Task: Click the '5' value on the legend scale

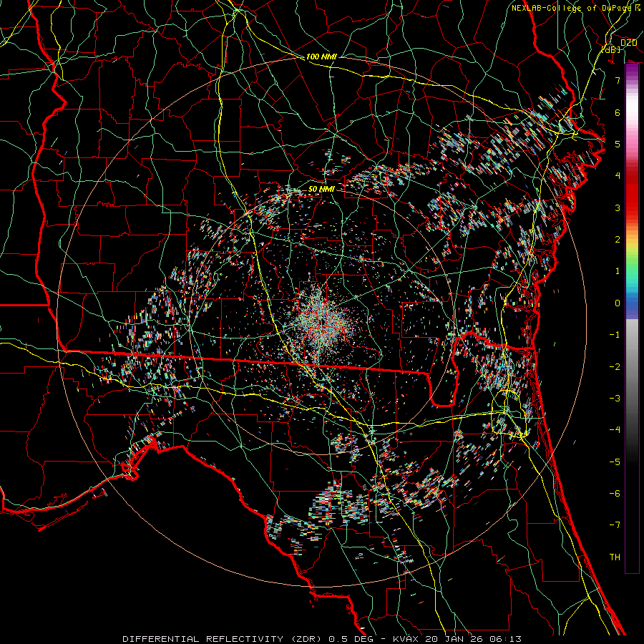Action: point(618,144)
